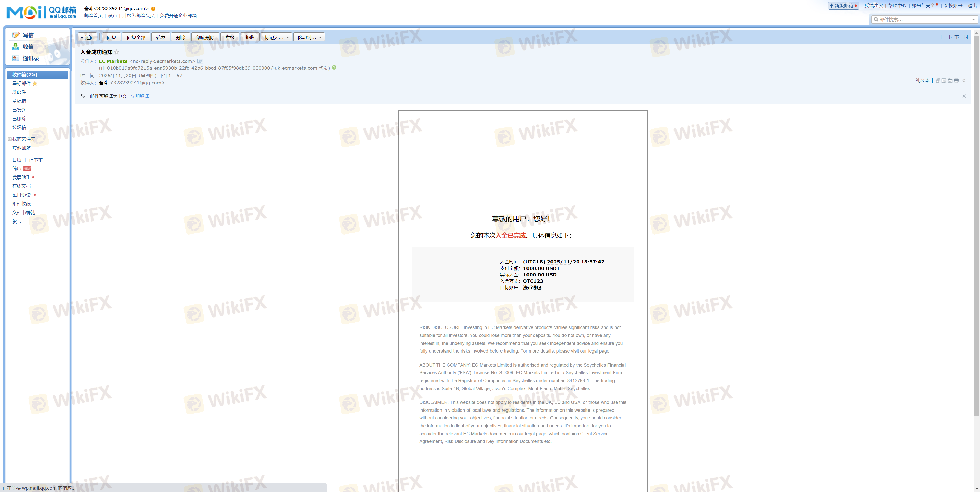
Task: Expand the header options double chevron
Action: tap(964, 81)
